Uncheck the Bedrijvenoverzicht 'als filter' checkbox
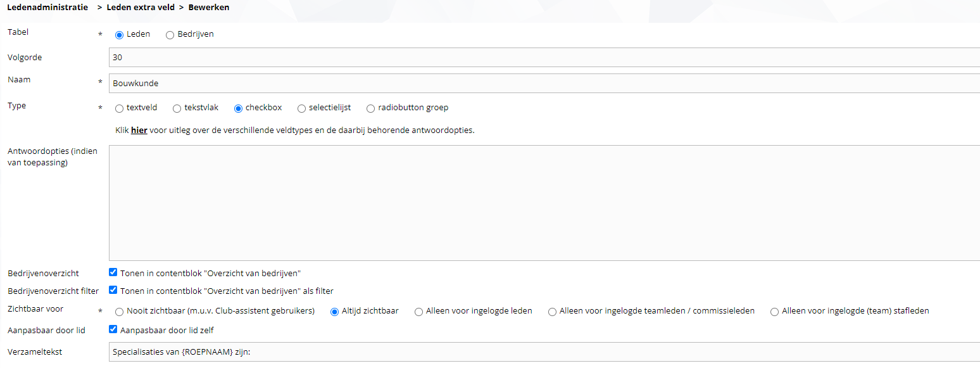This screenshot has width=980, height=368. coord(113,290)
